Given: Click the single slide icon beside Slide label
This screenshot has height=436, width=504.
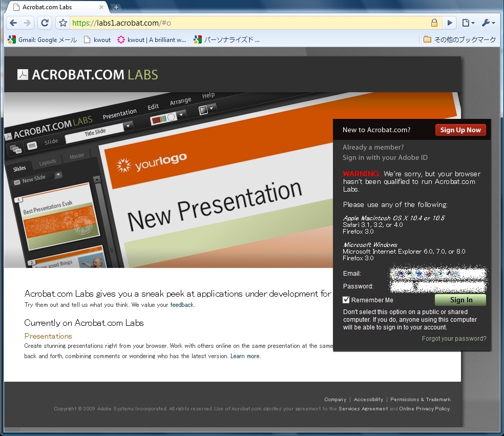Looking at the screenshot, I should pos(32,146).
